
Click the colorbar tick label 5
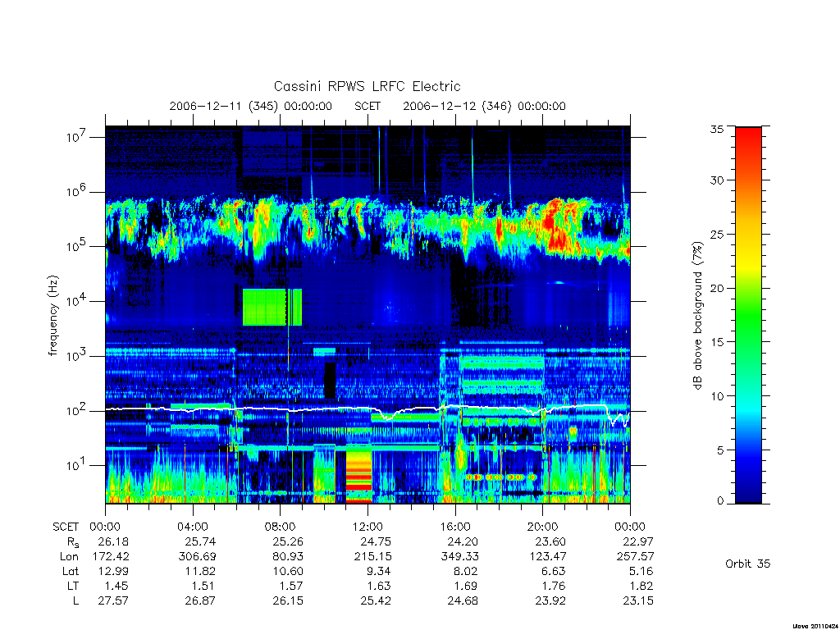click(x=720, y=450)
